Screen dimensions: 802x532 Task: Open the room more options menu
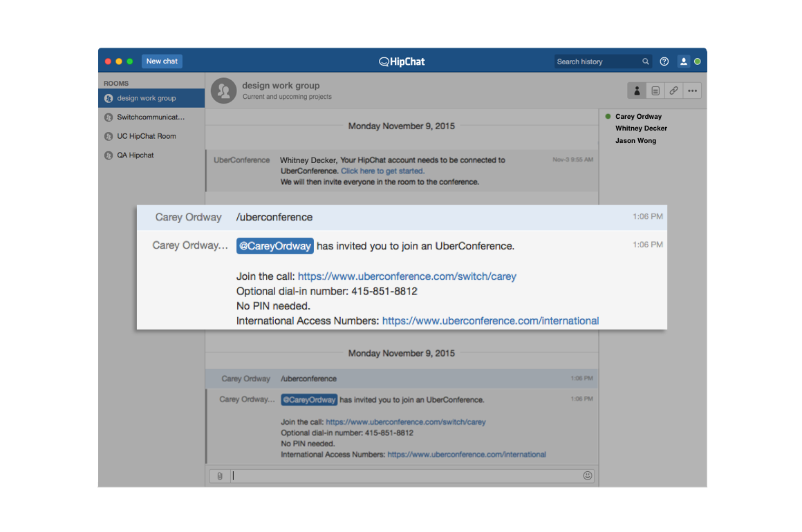[x=692, y=91]
